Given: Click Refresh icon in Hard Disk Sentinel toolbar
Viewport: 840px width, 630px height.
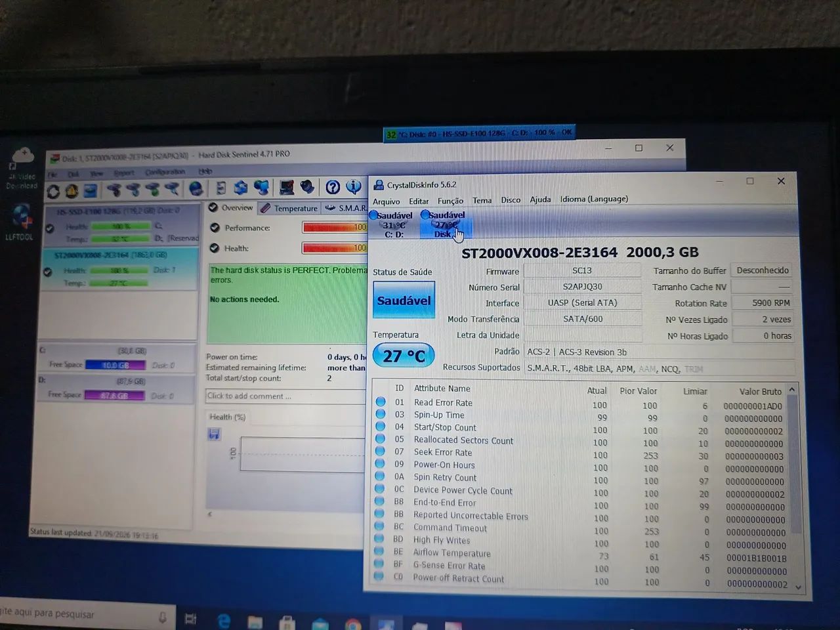Looking at the screenshot, I should pyautogui.click(x=53, y=192).
